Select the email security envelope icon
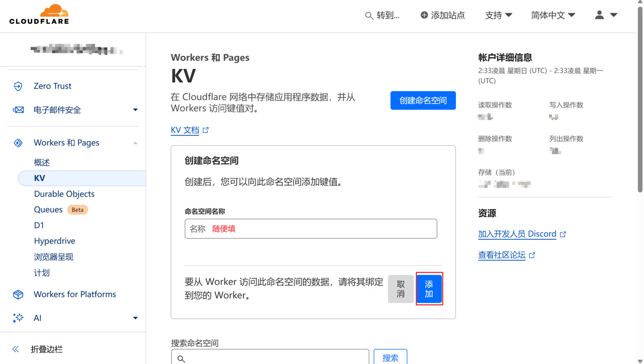Viewport: 644px width, 364px height. pos(18,110)
